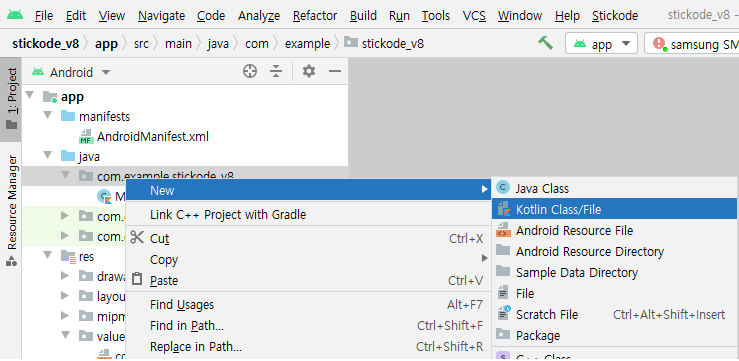This screenshot has width=739, height=361.
Task: Click the Make Project hammer icon
Action: (545, 43)
